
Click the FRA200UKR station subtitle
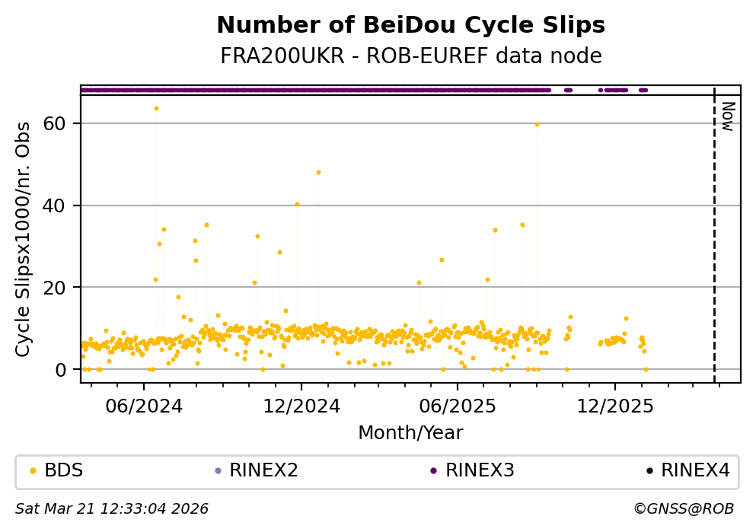[x=410, y=56]
